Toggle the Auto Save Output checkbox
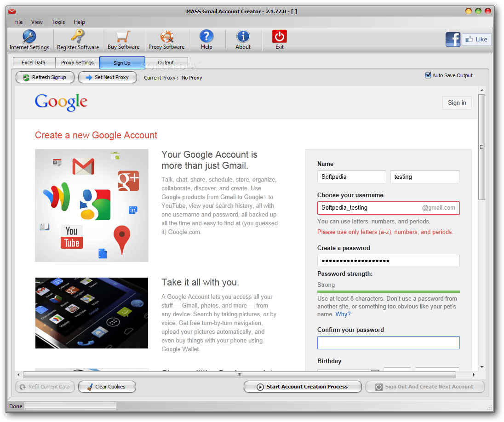This screenshot has height=422, width=504. (x=428, y=75)
